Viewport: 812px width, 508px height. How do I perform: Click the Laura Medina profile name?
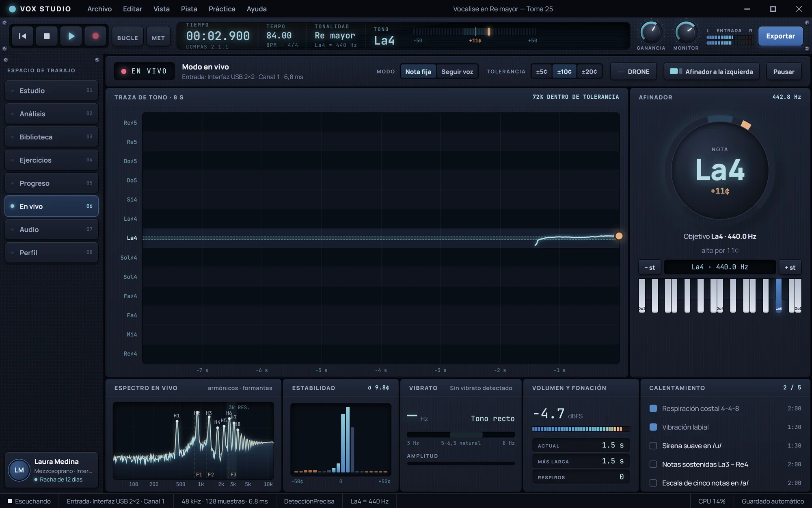pyautogui.click(x=56, y=462)
